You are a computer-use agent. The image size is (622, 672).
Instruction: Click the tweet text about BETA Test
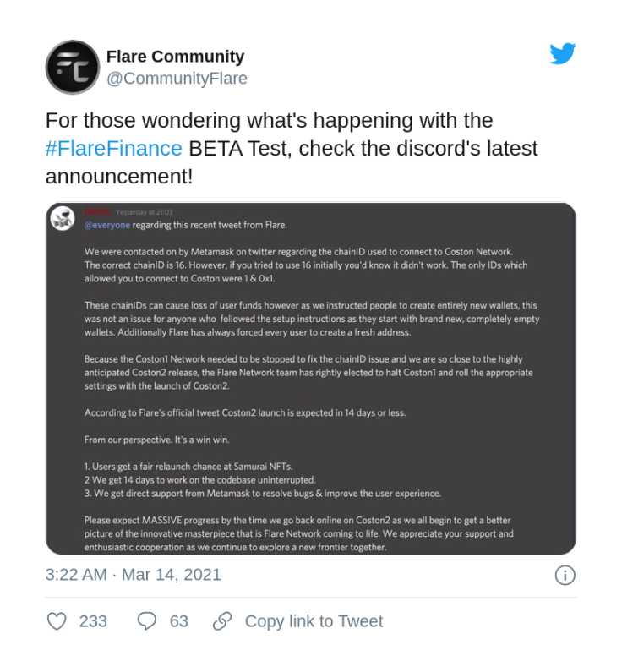pos(292,148)
